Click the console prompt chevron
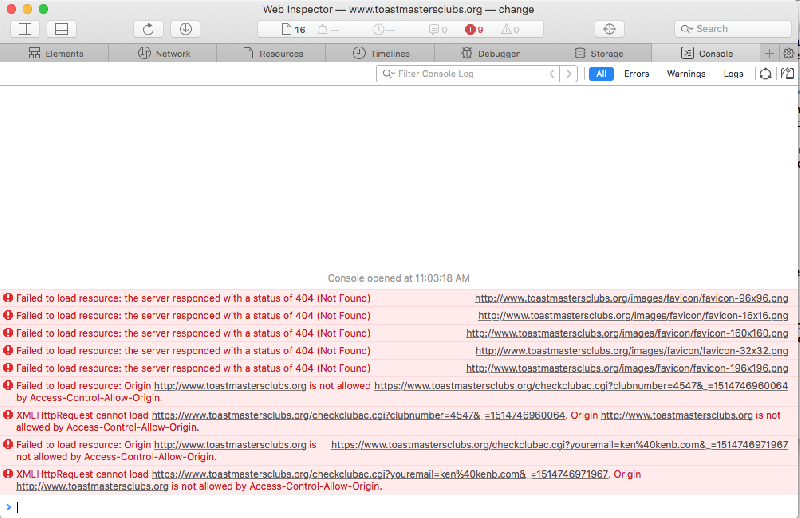Viewport: 800px width, 518px height. (x=8, y=507)
